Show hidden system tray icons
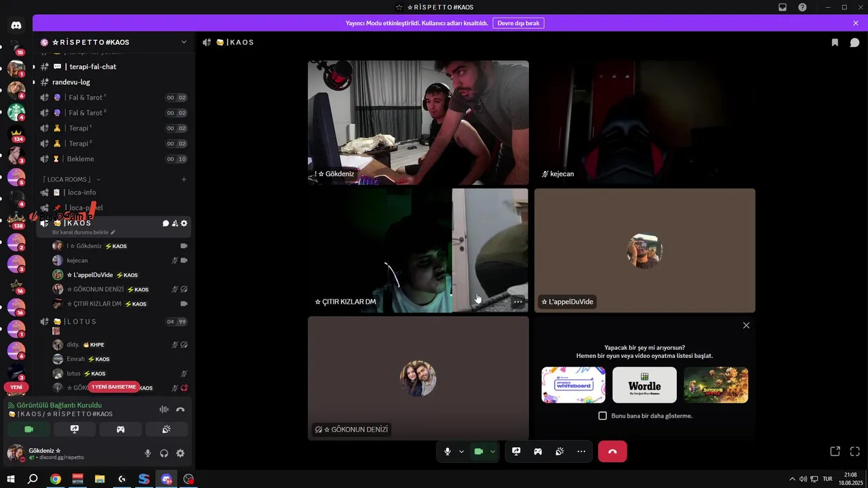 click(791, 479)
